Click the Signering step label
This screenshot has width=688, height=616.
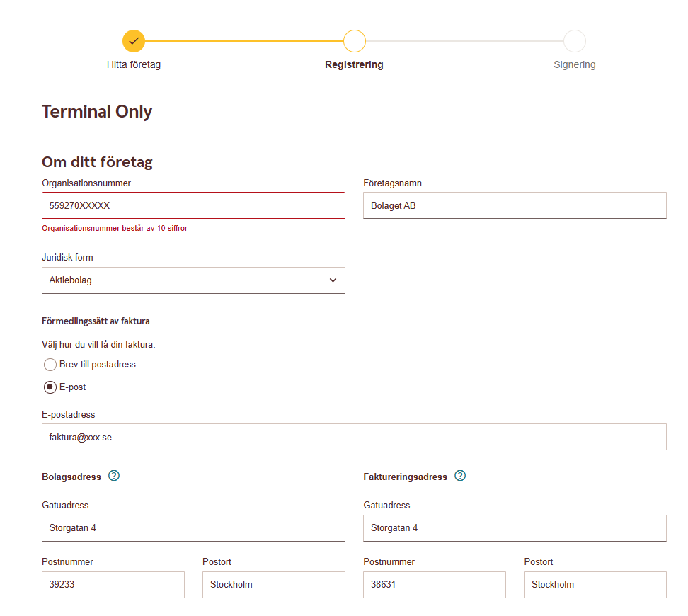pos(574,64)
